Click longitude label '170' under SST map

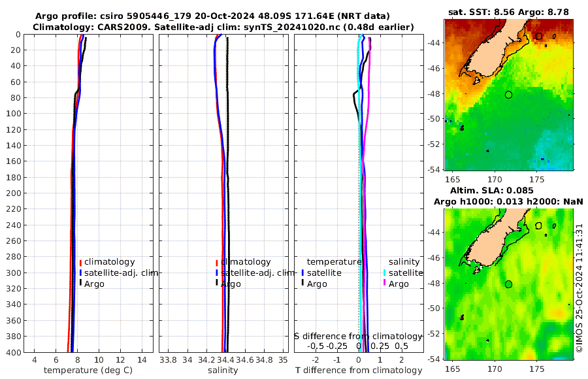(495, 179)
